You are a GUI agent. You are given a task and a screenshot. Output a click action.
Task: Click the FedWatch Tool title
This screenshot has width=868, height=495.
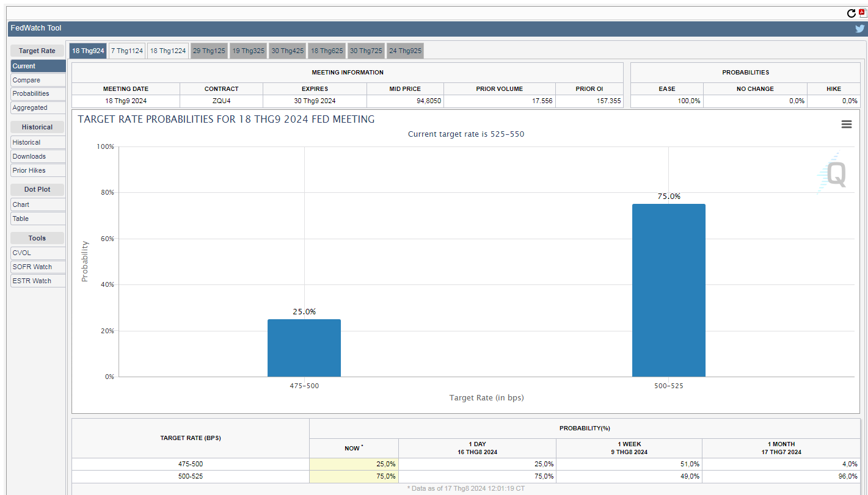pos(36,28)
